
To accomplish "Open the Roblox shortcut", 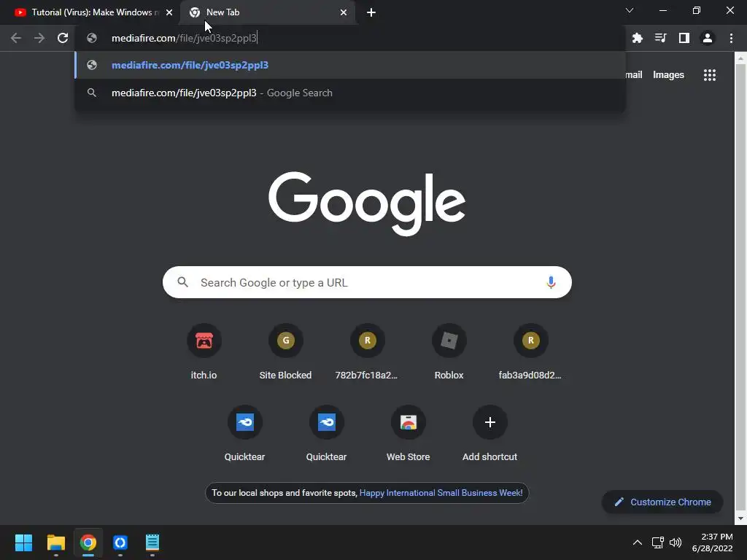I will [449, 351].
